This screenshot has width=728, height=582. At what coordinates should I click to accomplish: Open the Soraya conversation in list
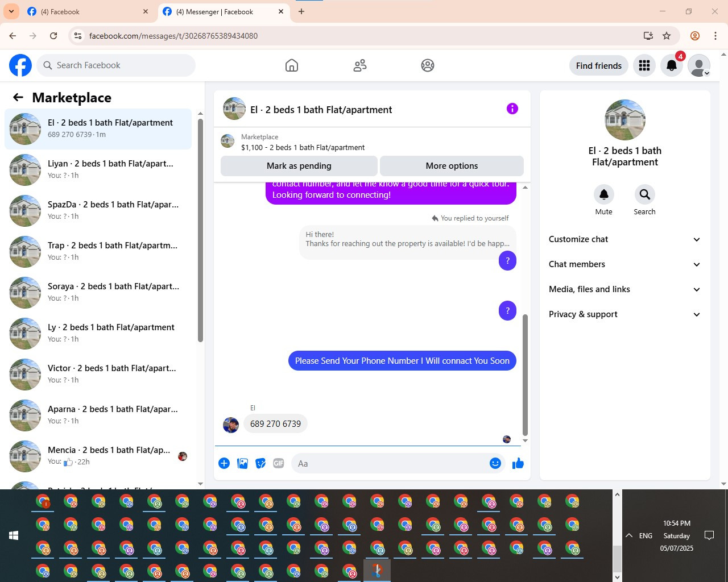98,292
